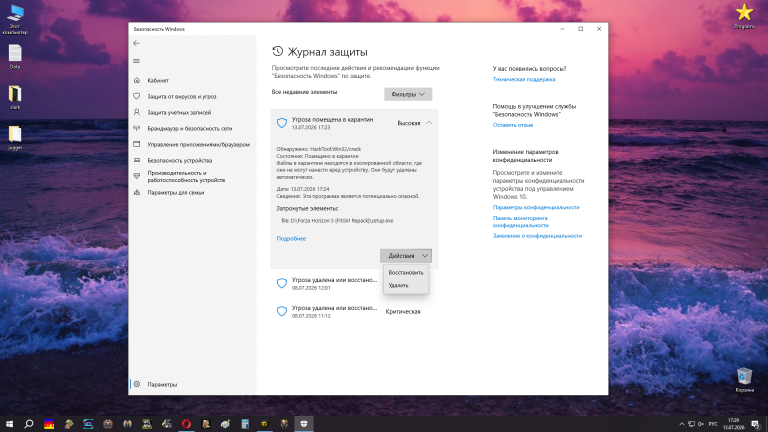The width and height of the screenshot is (768, 432).
Task: Open Этот компьютер desktop icon
Action: tap(15, 20)
